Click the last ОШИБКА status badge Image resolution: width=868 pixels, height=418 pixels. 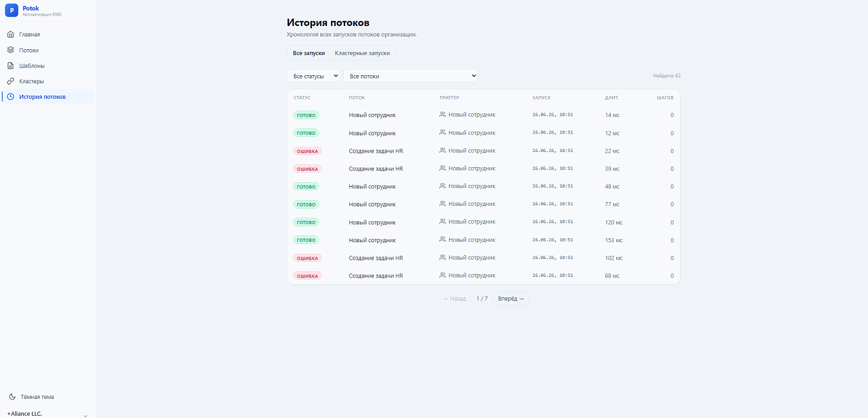coord(307,276)
